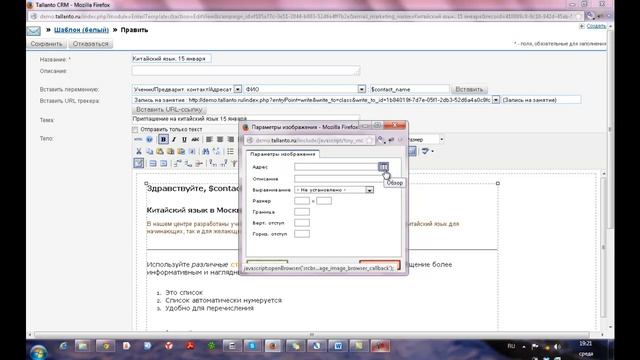The height and width of the screenshot is (360, 640).
Task: Copy selection with the copy icon
Action: (x=149, y=151)
